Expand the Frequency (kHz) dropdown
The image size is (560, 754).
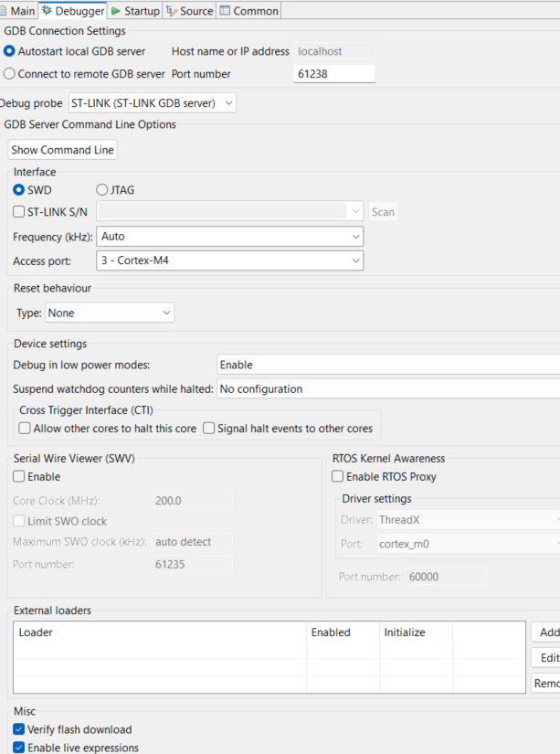point(229,237)
